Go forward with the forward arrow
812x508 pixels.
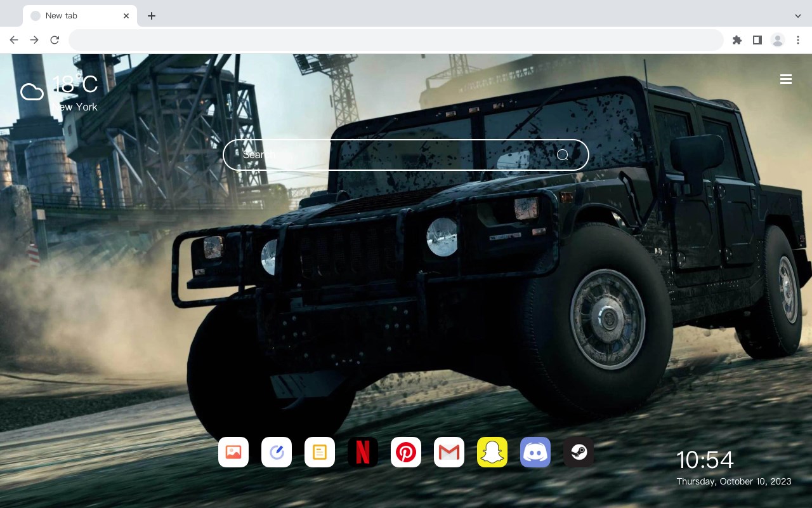point(34,40)
